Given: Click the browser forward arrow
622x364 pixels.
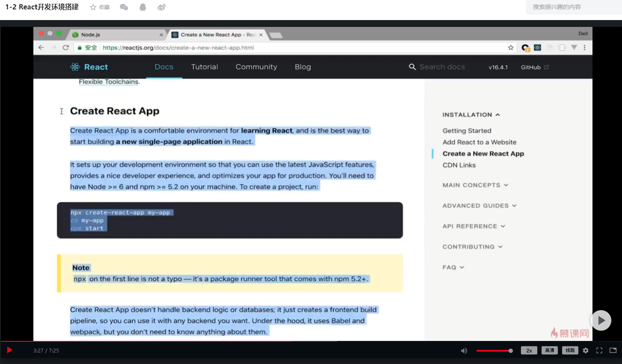Looking at the screenshot, I should pyautogui.click(x=53, y=47).
